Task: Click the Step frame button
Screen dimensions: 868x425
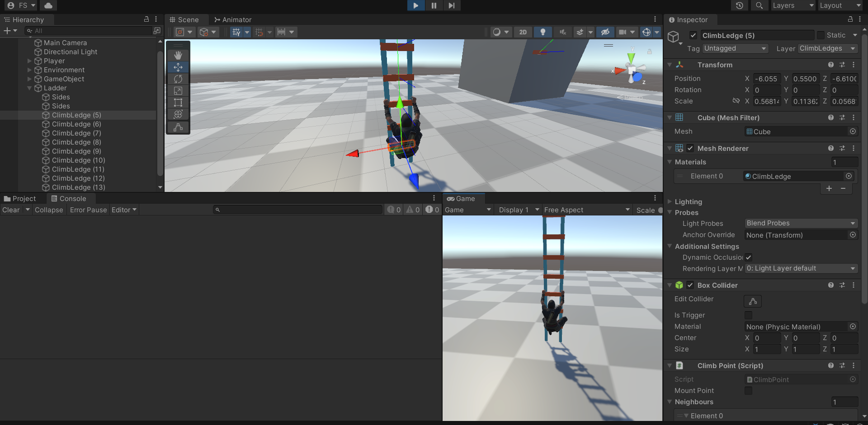Action: pyautogui.click(x=451, y=5)
